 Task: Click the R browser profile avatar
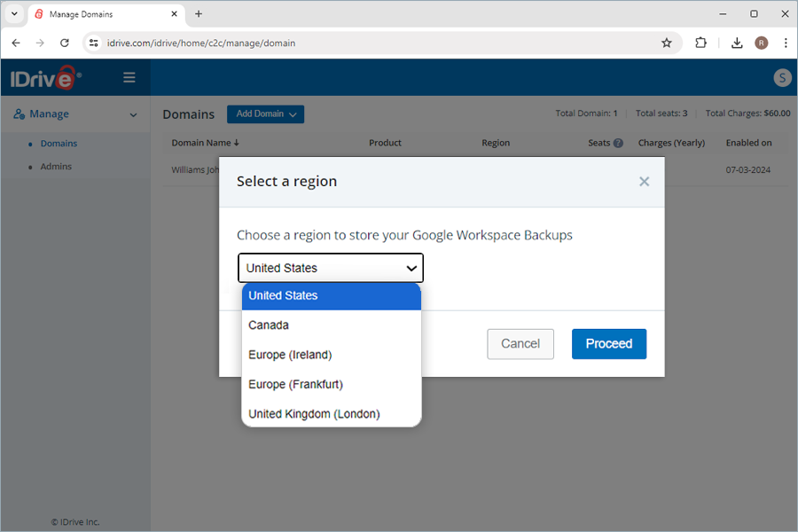tap(761, 43)
